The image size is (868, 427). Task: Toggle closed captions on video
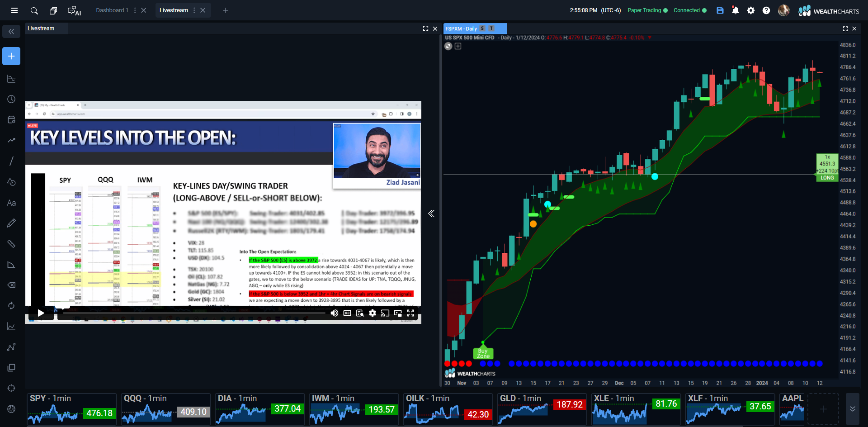point(347,313)
